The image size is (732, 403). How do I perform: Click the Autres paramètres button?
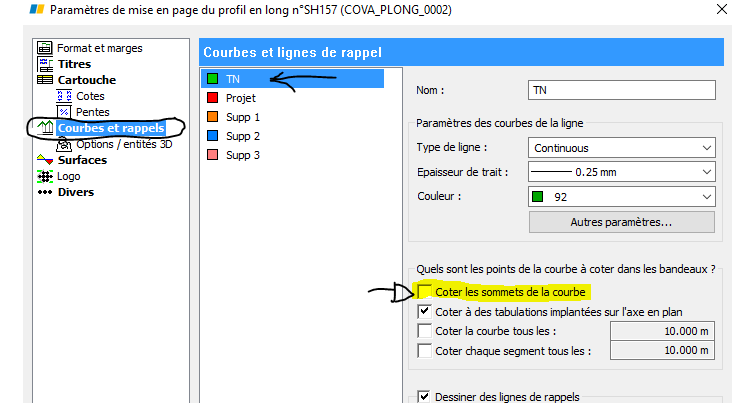pos(622,222)
